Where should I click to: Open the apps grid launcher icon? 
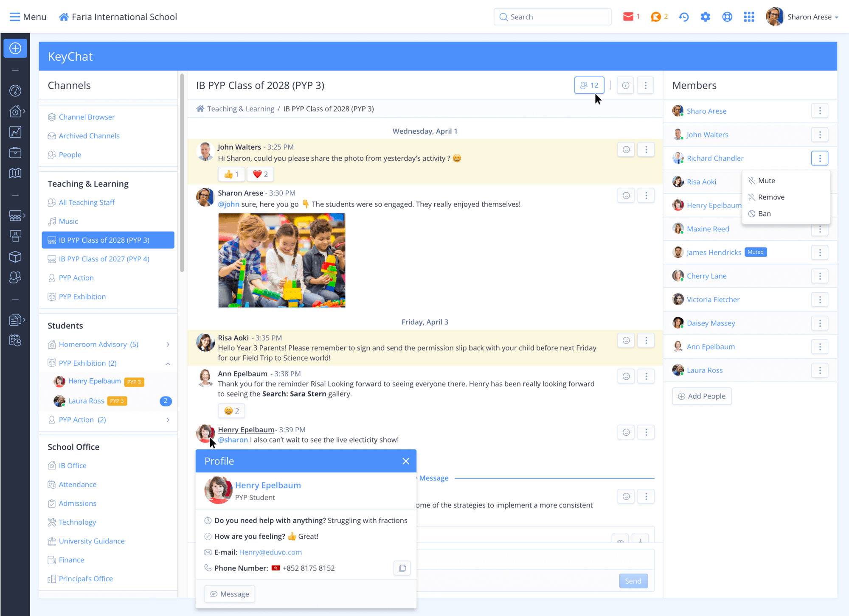point(749,17)
